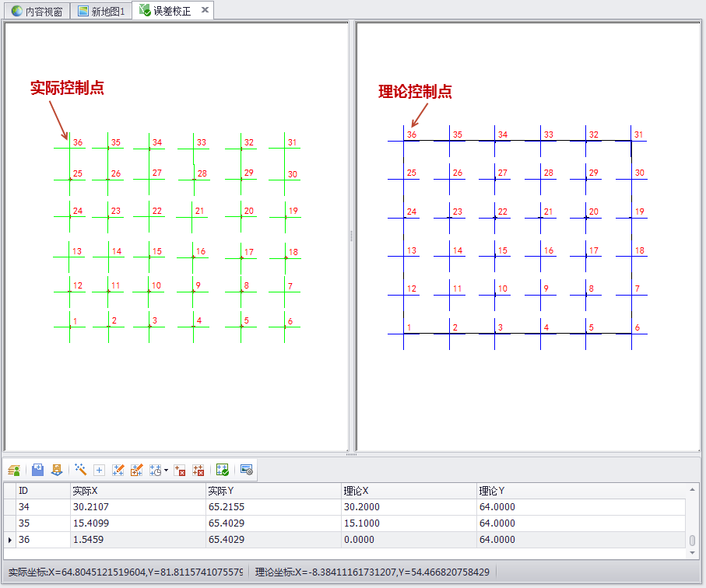
Task: Click the delete all control points icon
Action: (198, 470)
